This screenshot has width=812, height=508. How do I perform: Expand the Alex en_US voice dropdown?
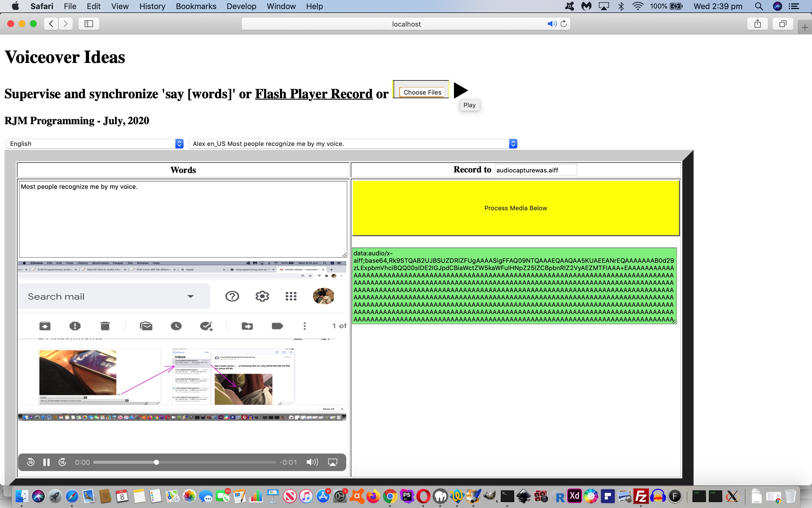[x=353, y=143]
